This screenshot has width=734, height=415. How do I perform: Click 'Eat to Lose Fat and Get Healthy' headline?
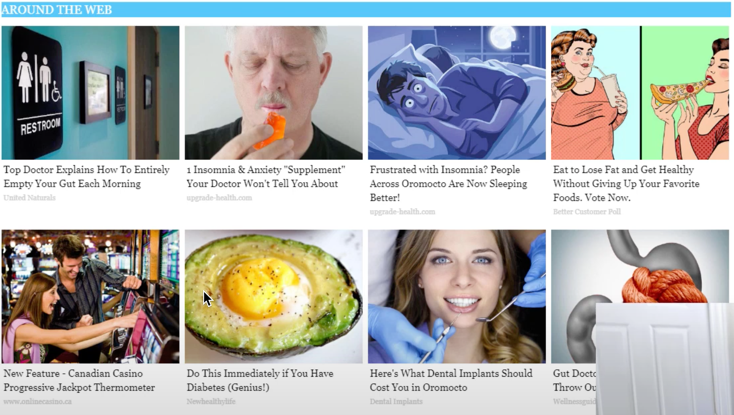click(x=626, y=183)
